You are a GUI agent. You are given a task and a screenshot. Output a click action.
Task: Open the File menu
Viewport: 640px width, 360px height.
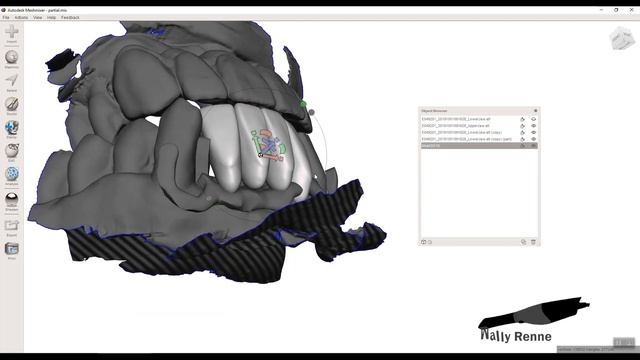(x=6, y=18)
